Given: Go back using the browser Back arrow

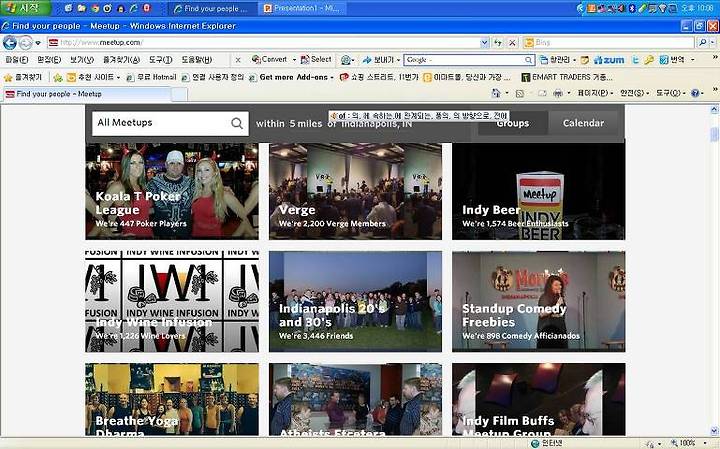Looking at the screenshot, I should [x=10, y=43].
